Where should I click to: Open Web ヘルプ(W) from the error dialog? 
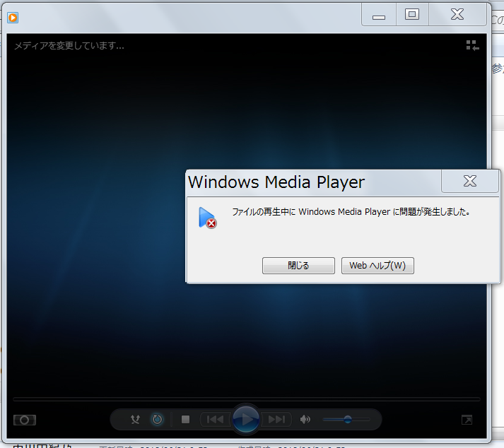377,266
